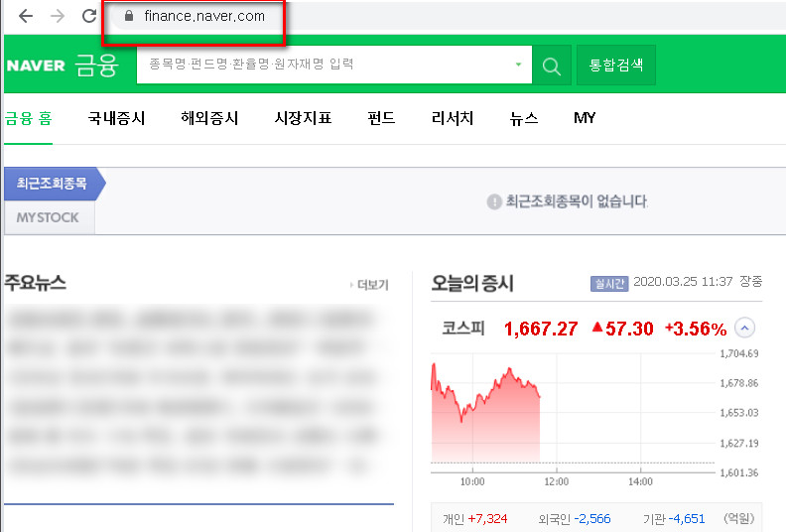Screen dimensions: 786x532
Task: Open the NAVER logo link
Action: click(x=36, y=66)
